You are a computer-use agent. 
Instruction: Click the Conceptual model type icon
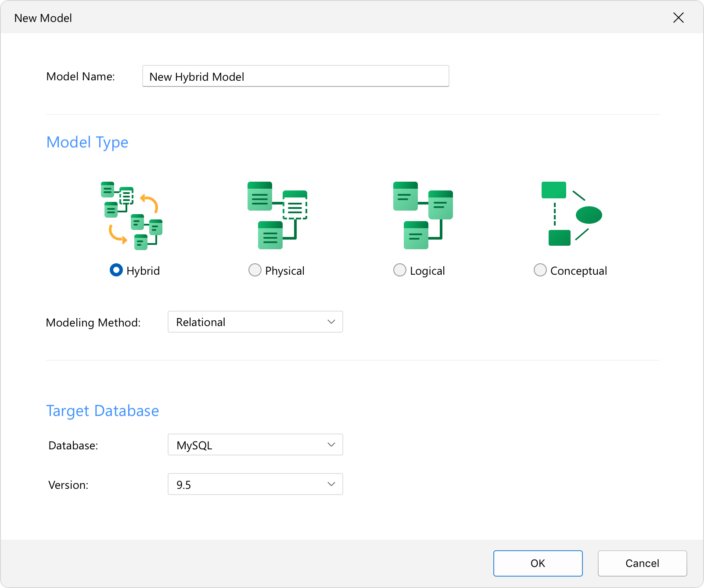(x=571, y=214)
